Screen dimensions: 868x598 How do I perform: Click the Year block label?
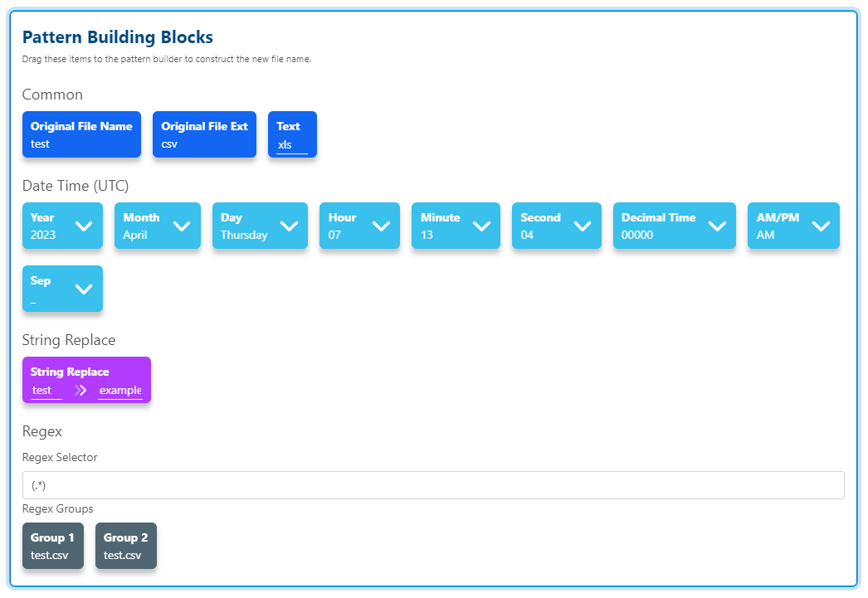pos(42,217)
